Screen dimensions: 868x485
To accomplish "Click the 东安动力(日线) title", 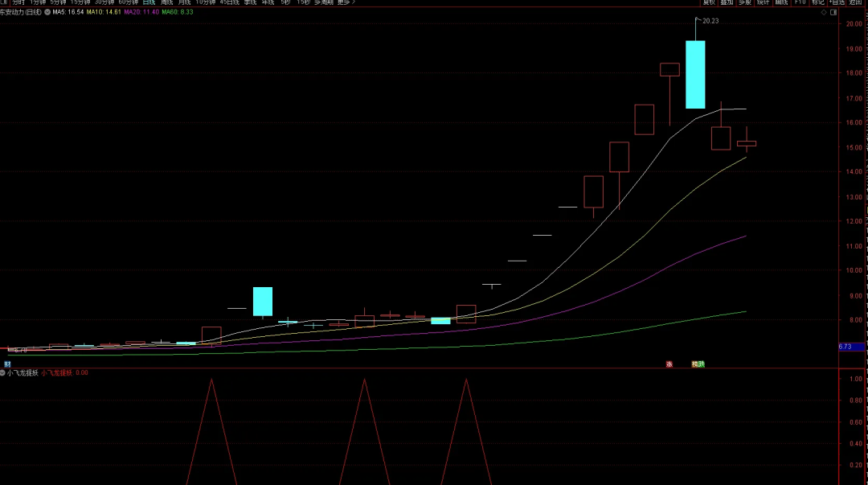I will pos(20,12).
